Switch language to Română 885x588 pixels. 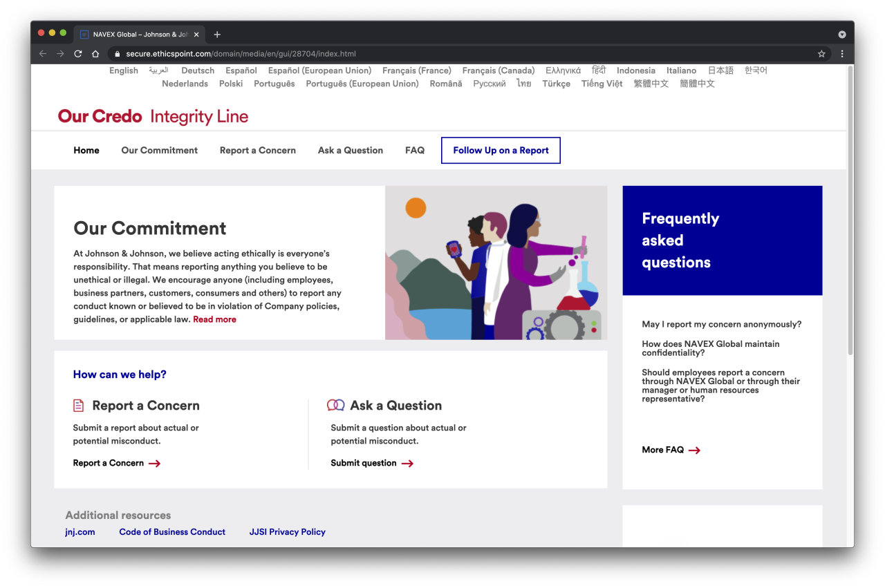446,84
